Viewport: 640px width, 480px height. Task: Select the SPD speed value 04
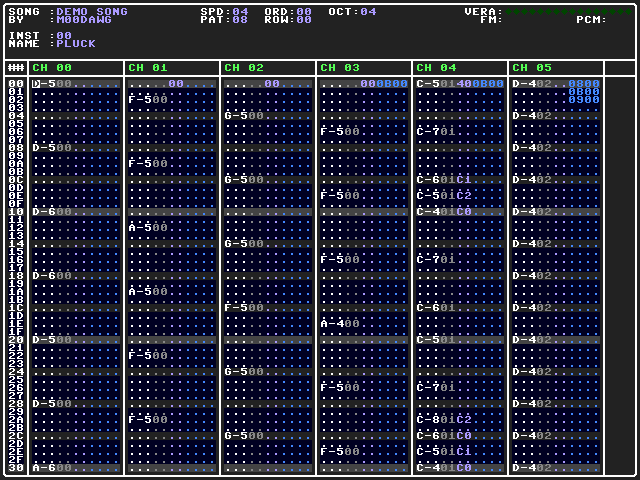pyautogui.click(x=240, y=12)
